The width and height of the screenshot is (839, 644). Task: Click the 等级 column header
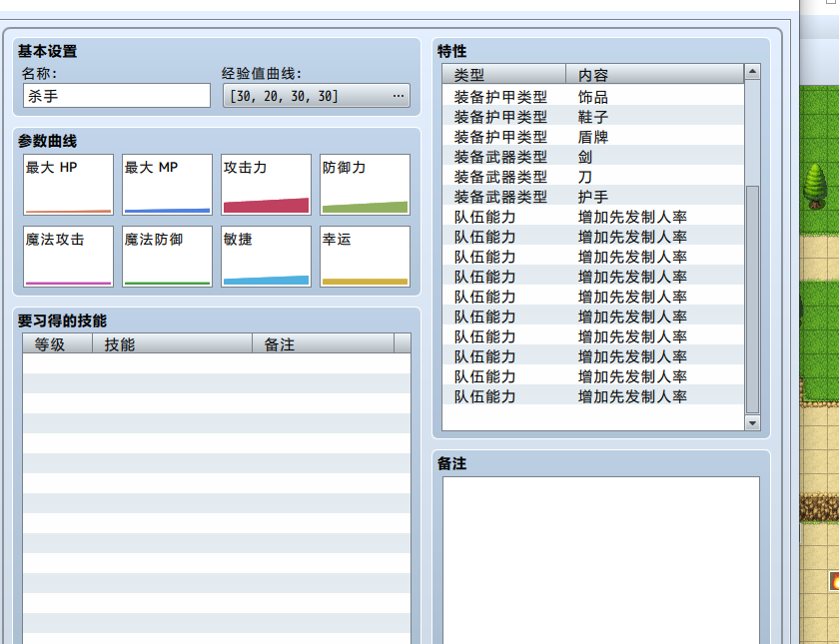coord(57,343)
